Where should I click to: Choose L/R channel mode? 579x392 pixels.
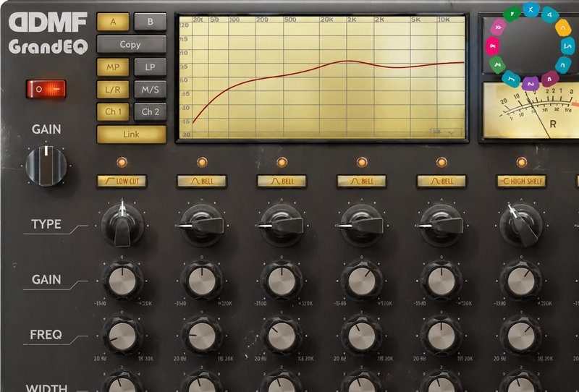113,90
